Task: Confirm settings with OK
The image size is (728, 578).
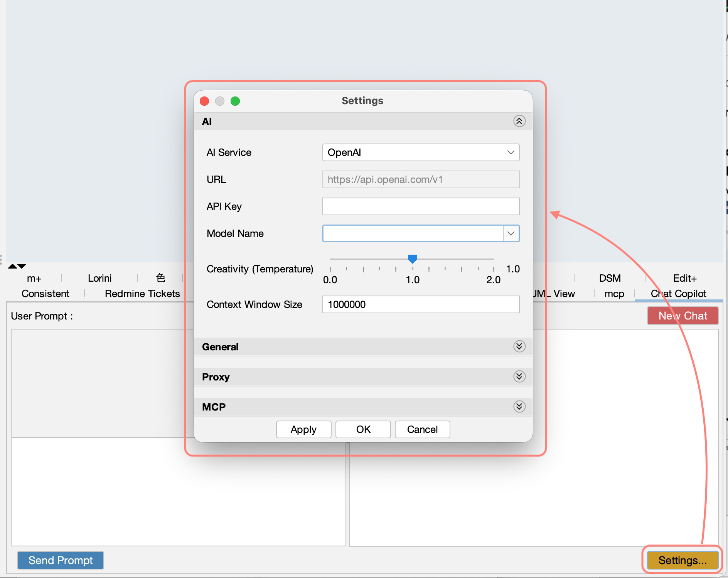Action: 363,429
